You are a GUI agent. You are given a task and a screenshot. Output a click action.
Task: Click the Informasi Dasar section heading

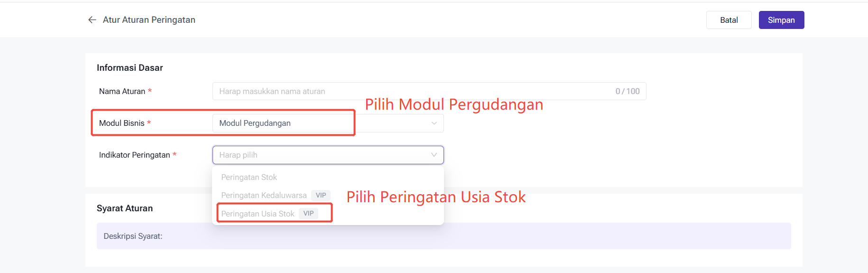pos(129,68)
